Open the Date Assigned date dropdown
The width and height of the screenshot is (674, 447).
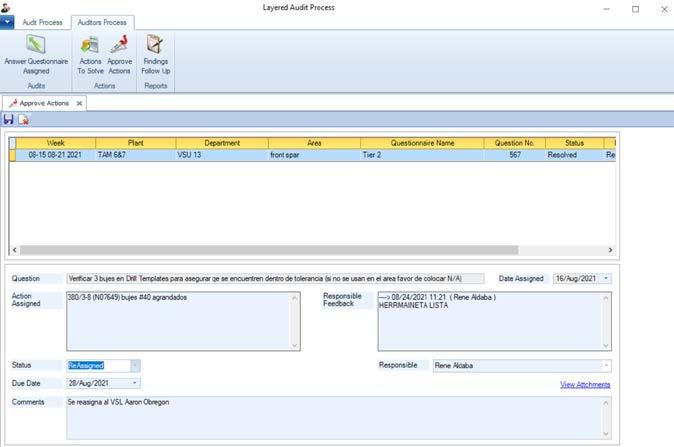pyautogui.click(x=606, y=279)
